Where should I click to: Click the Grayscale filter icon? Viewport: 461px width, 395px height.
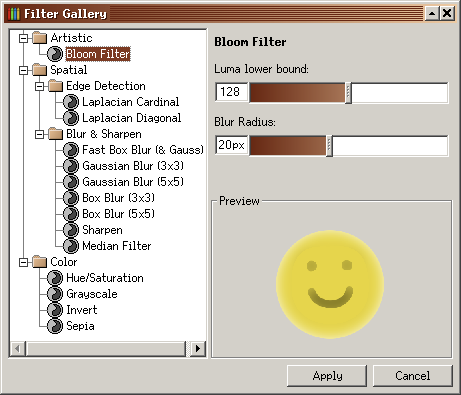[x=54, y=294]
